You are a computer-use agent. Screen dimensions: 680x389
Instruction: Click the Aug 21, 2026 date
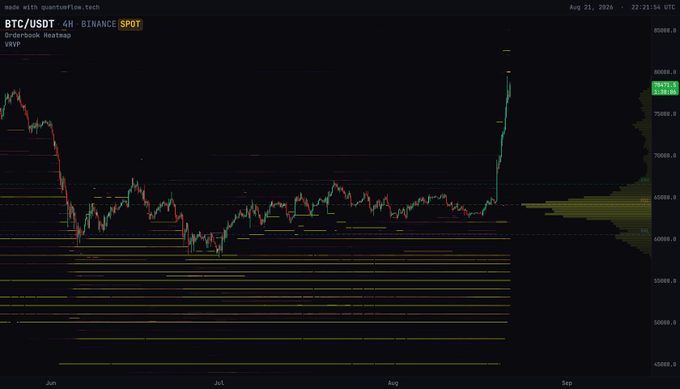[x=591, y=7]
